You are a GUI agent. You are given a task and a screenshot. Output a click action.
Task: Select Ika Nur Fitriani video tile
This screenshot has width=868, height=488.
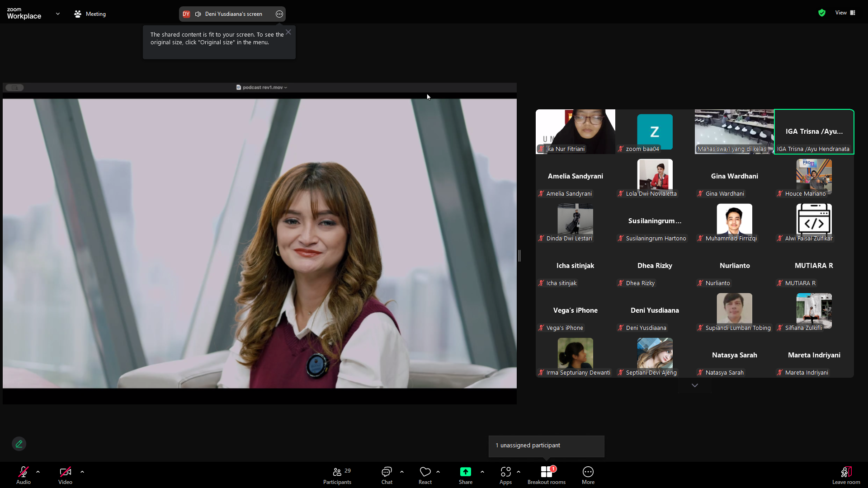(x=576, y=131)
